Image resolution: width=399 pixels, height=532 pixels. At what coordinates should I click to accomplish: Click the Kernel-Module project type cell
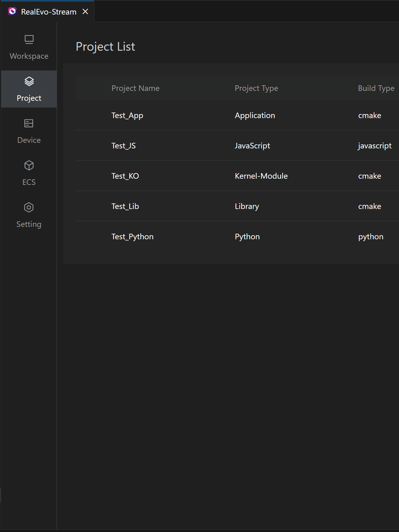point(261,176)
